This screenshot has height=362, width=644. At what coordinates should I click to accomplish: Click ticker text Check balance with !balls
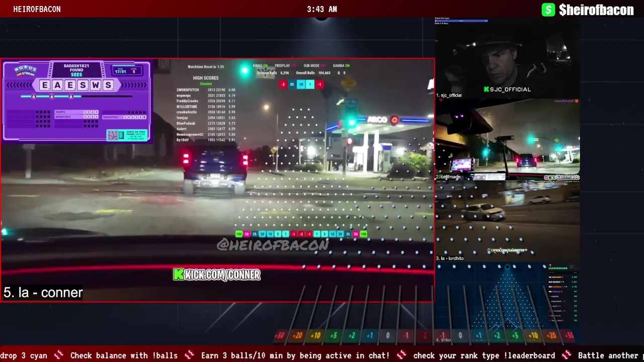pyautogui.click(x=124, y=355)
